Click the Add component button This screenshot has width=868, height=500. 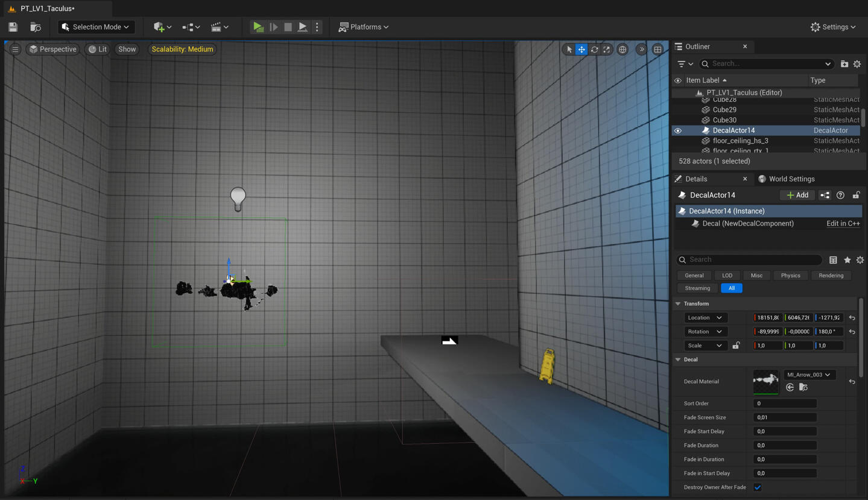[x=797, y=195]
